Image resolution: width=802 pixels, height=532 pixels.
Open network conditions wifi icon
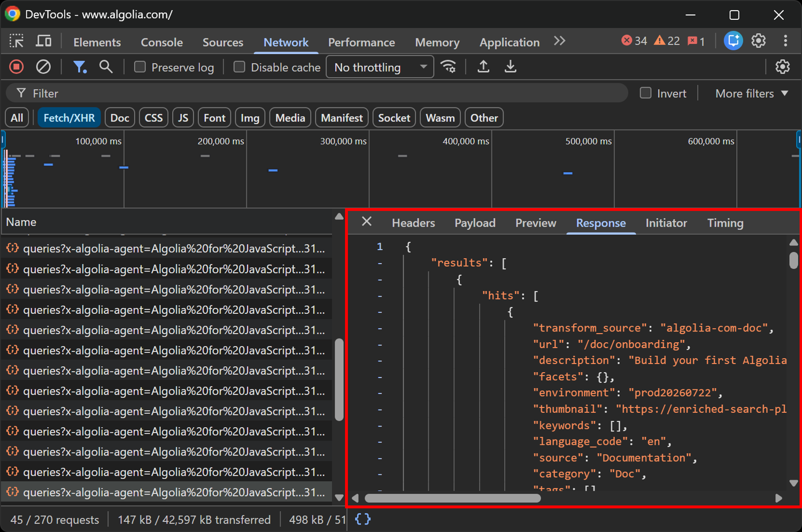449,67
